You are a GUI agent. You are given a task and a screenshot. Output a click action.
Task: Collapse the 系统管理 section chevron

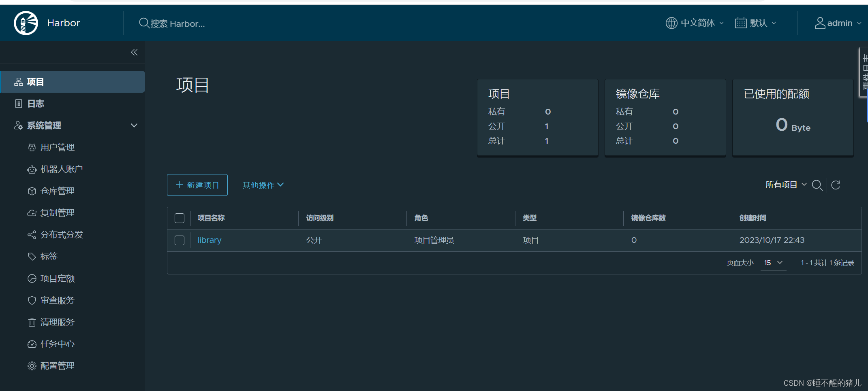pos(134,125)
